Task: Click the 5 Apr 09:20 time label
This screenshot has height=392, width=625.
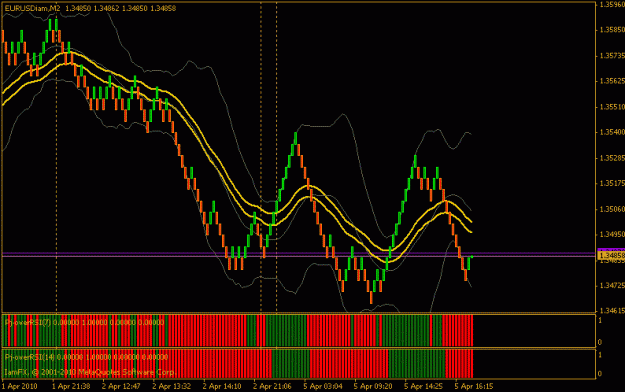Action: click(373, 386)
